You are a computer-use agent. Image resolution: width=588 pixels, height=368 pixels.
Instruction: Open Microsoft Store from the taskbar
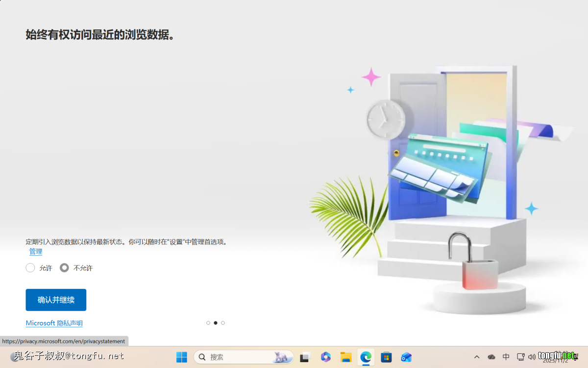click(386, 357)
